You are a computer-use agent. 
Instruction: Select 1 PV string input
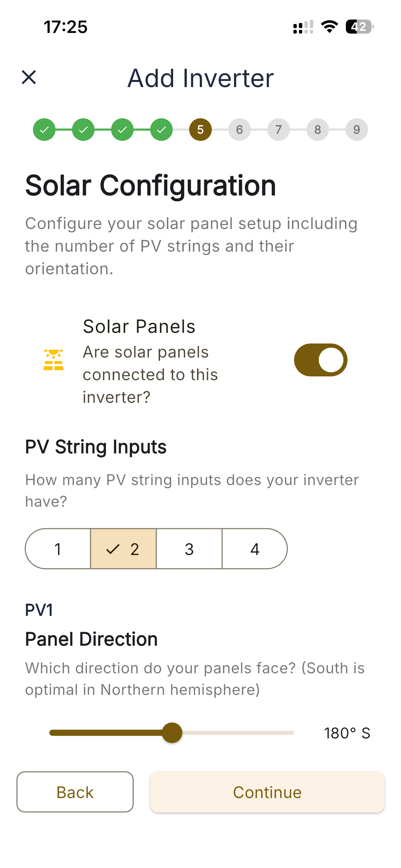tap(58, 549)
